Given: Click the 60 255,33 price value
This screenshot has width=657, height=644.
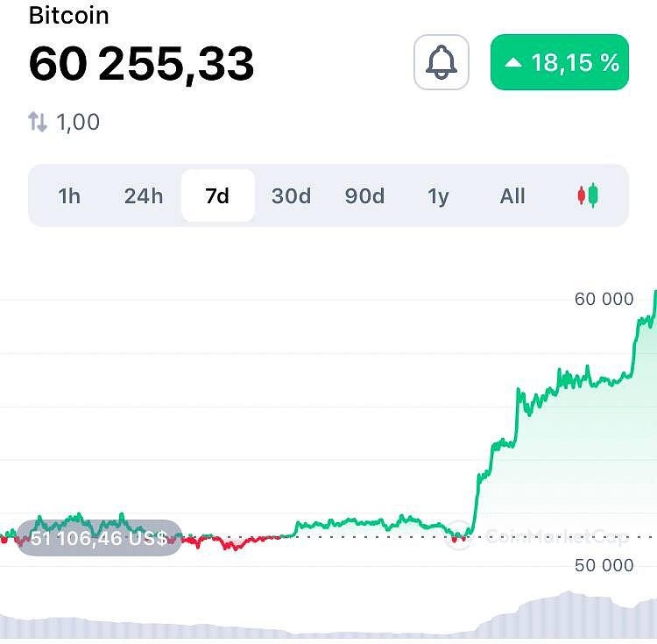Looking at the screenshot, I should click(x=142, y=63).
